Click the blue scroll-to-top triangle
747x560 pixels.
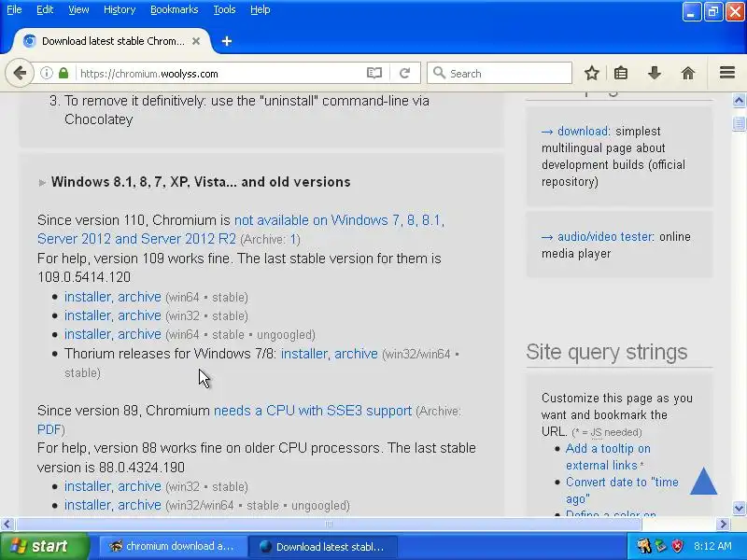[x=704, y=481]
